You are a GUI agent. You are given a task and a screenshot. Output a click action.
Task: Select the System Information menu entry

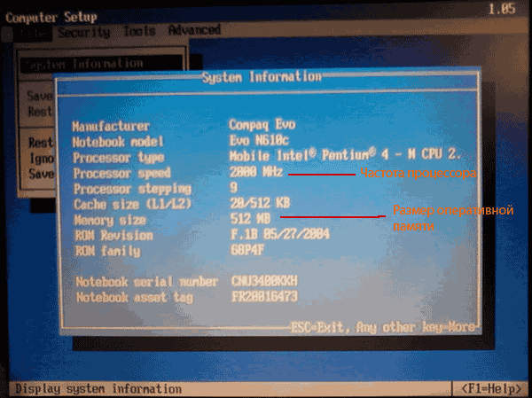[x=101, y=64]
